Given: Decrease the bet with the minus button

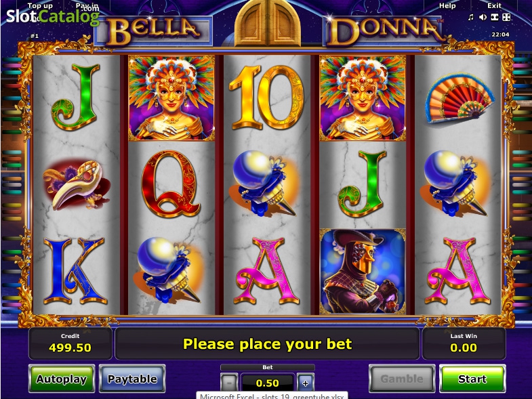Looking at the screenshot, I should (x=229, y=383).
